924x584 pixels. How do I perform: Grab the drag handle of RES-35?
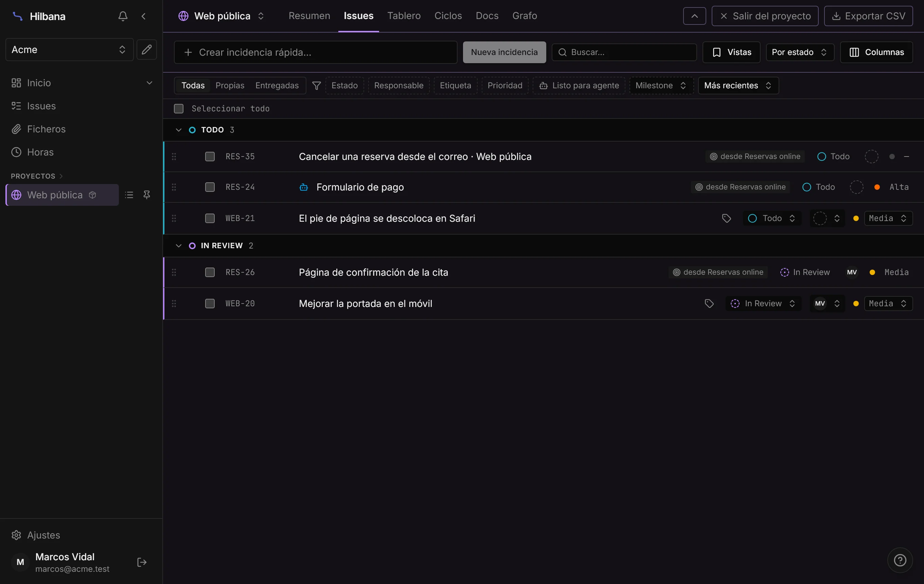coord(174,157)
